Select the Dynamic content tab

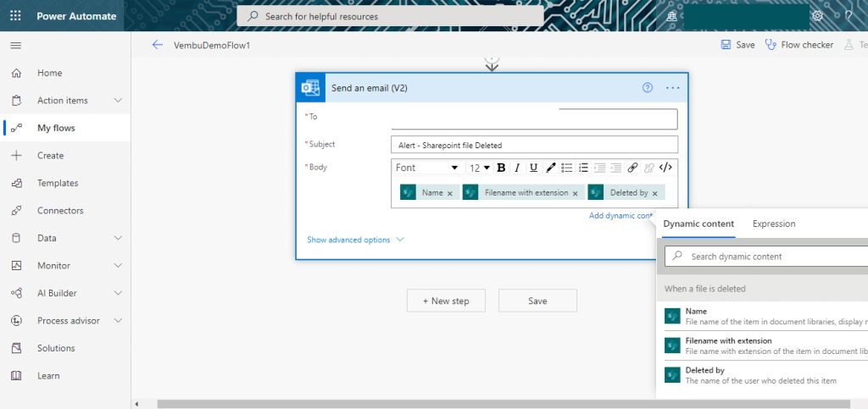click(x=698, y=224)
